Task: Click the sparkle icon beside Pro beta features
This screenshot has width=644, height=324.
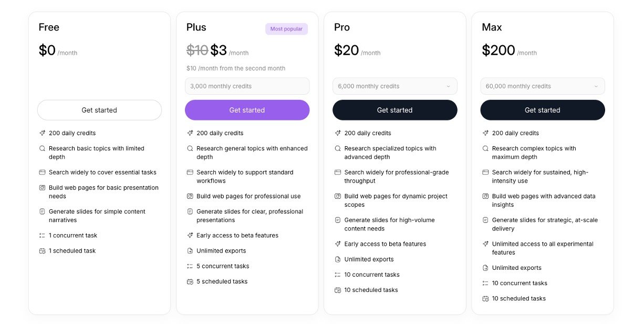Action: (x=338, y=244)
